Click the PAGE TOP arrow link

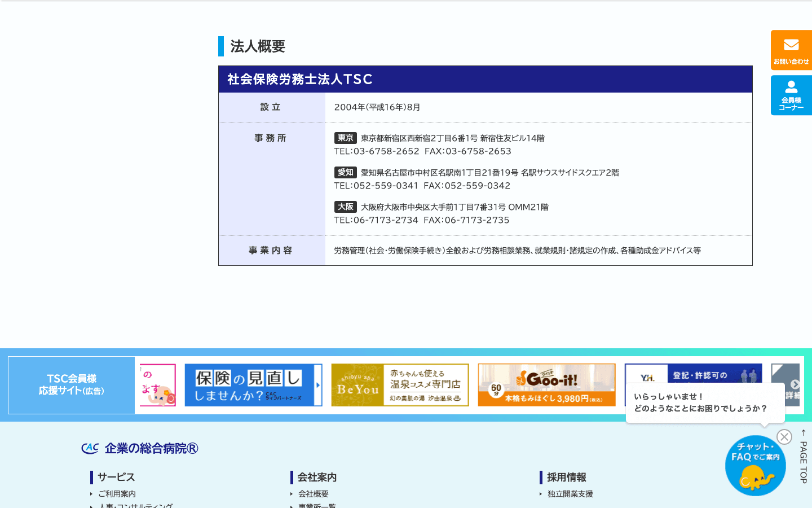pyautogui.click(x=804, y=457)
